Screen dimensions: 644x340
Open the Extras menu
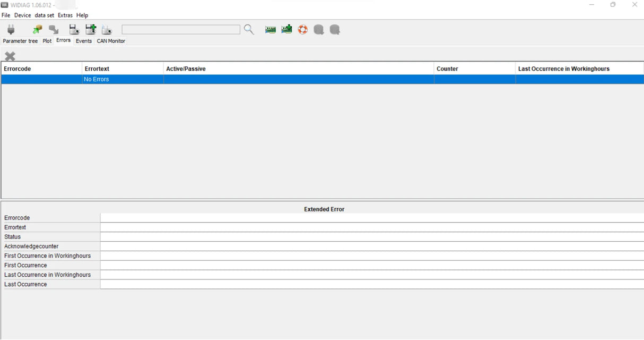pos(65,15)
